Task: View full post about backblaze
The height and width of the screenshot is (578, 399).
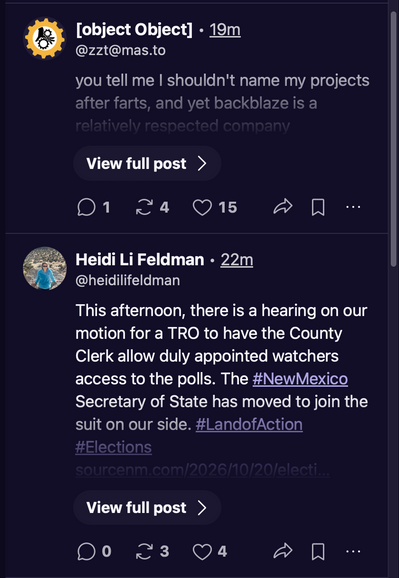Action: (x=147, y=163)
